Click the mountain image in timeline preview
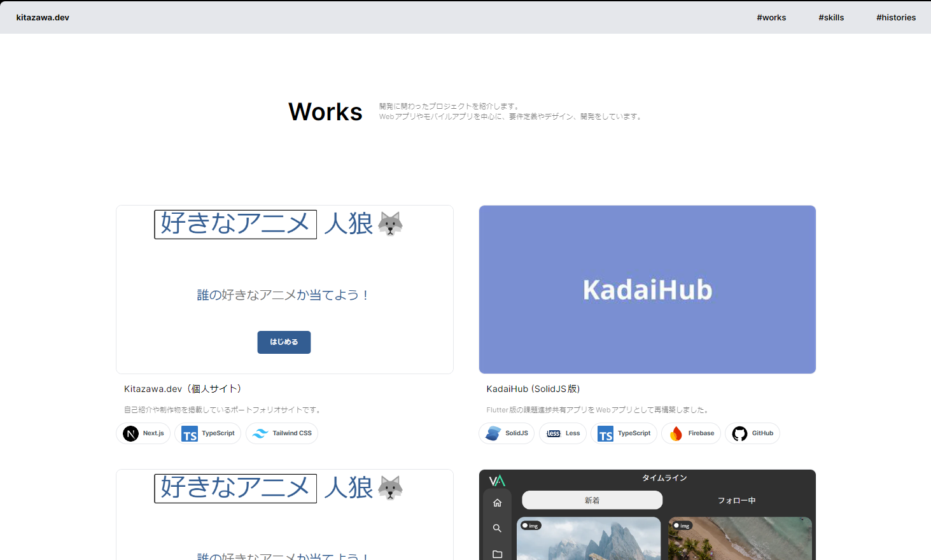The width and height of the screenshot is (931, 560). click(589, 538)
